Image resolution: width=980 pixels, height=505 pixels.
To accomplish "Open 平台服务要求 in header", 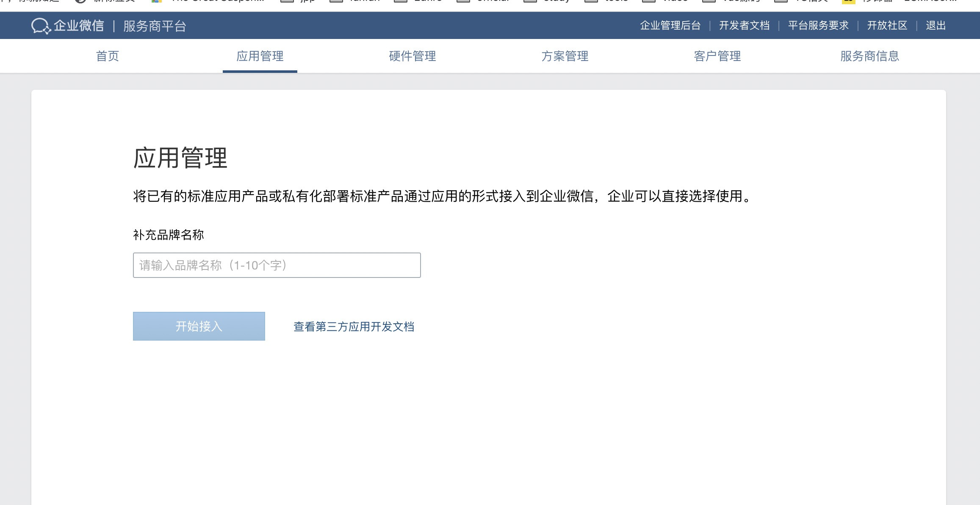I will pyautogui.click(x=818, y=25).
